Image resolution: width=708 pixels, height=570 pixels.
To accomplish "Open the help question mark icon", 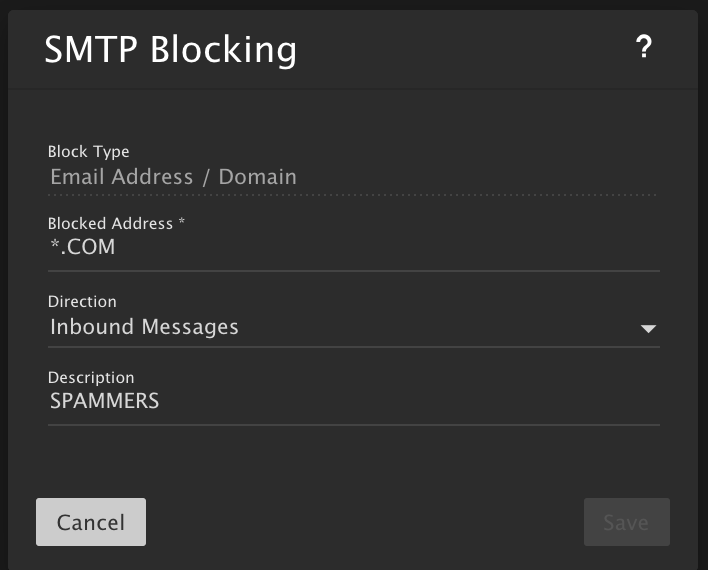I will click(644, 47).
